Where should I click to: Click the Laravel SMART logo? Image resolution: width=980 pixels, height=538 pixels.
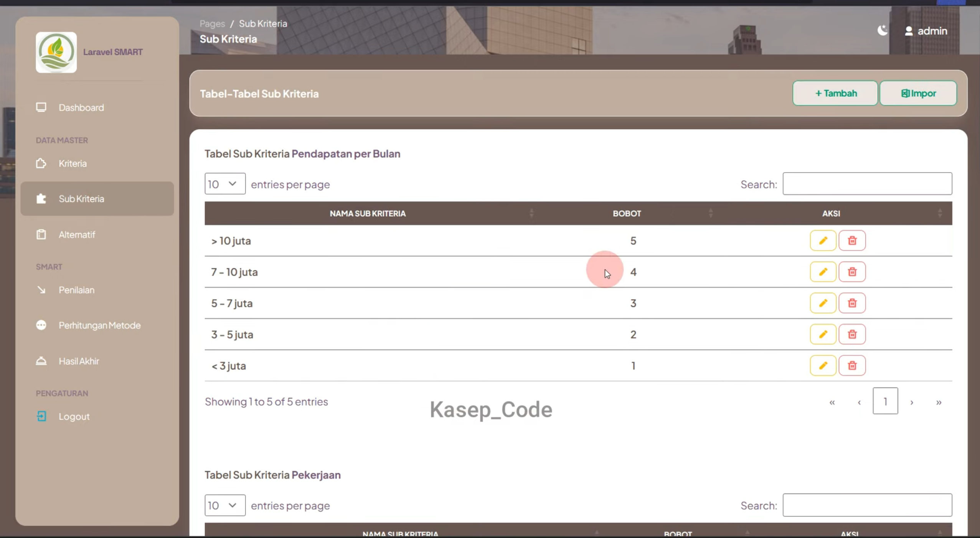tap(56, 52)
